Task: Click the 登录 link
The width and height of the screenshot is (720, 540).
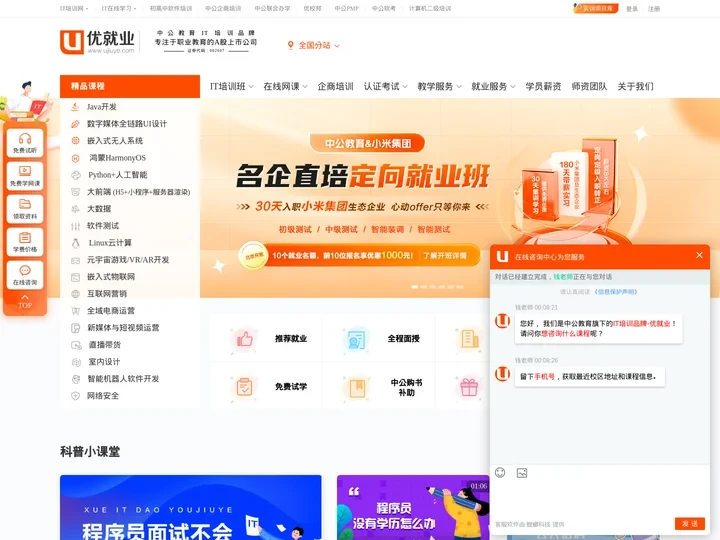Action: click(632, 9)
